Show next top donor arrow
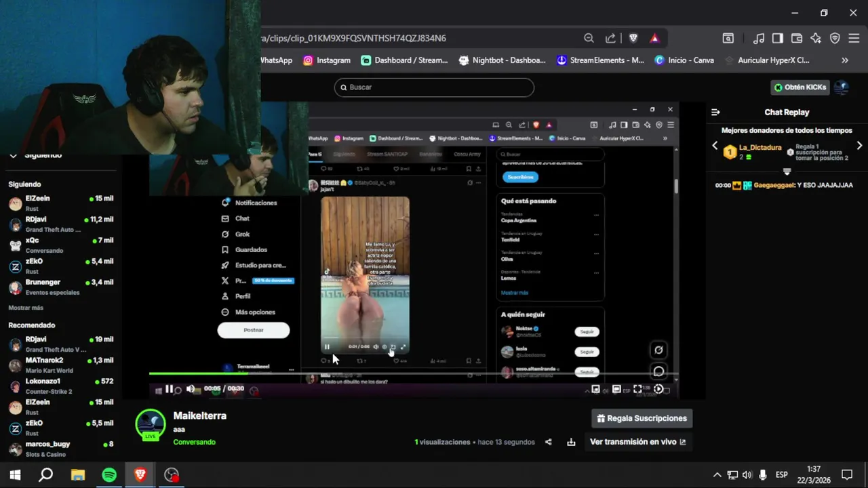The width and height of the screenshot is (868, 488). pyautogui.click(x=859, y=146)
